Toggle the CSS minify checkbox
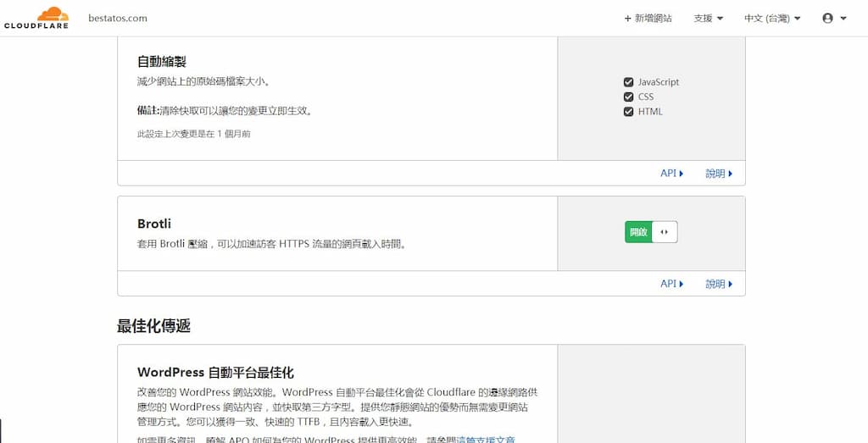 pyautogui.click(x=628, y=97)
